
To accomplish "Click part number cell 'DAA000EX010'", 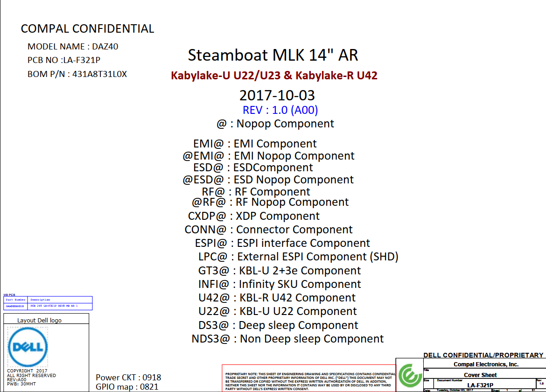I will click(x=15, y=306).
